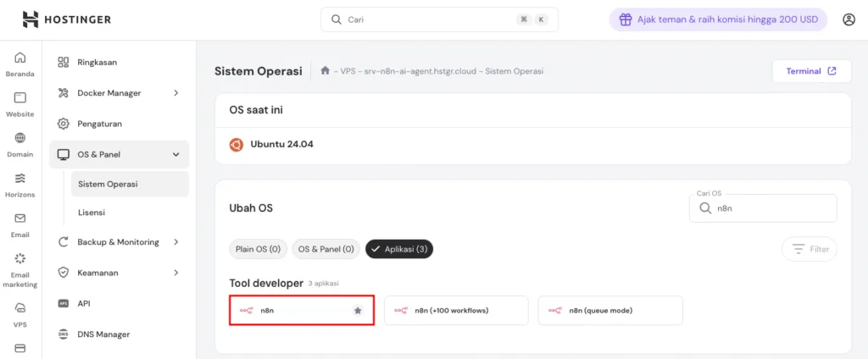Open Website section icon
Viewport: 868px width, 359px height.
coord(20,98)
